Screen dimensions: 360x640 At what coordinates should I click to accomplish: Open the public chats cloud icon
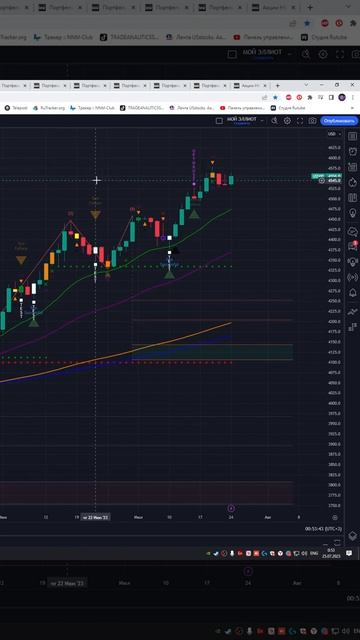coord(353,231)
